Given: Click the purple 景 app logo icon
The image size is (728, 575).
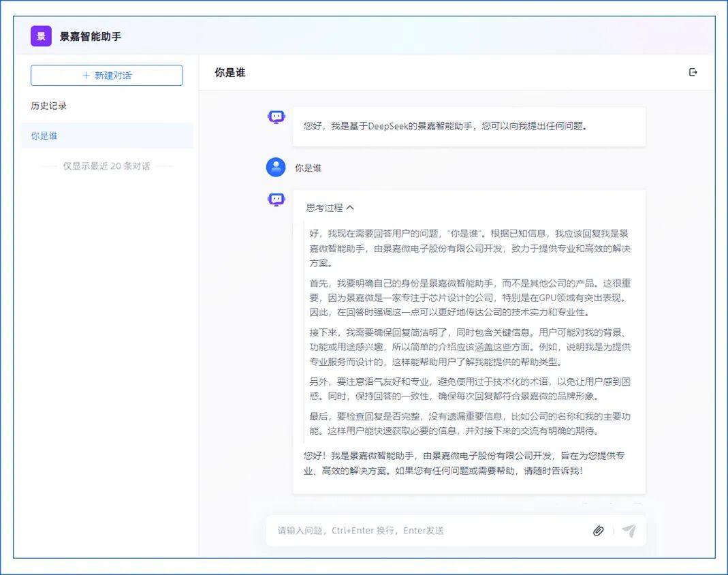Looking at the screenshot, I should coord(40,35).
